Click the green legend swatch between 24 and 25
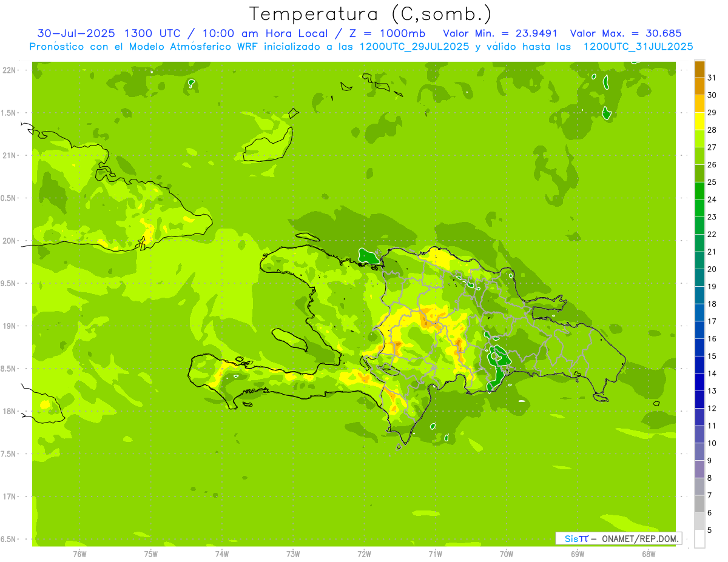728x562 pixels. 699,190
